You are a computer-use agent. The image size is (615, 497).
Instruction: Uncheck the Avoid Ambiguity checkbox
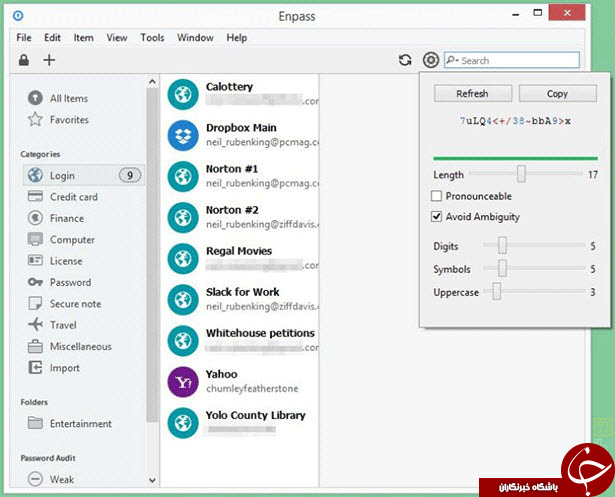pyautogui.click(x=436, y=217)
